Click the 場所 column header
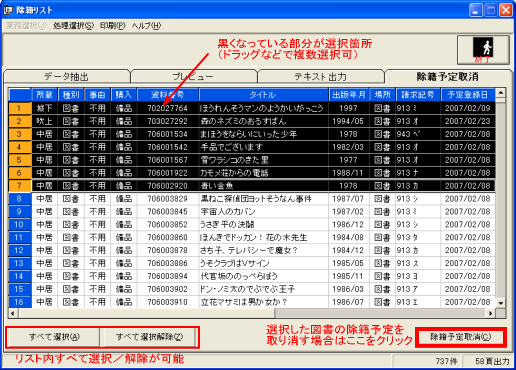Viewport: 516px width, 370px height. [382, 95]
